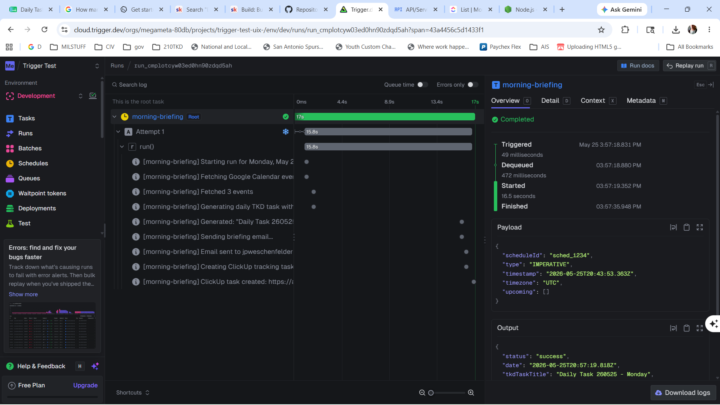Open the Test sidebar item

pos(24,223)
